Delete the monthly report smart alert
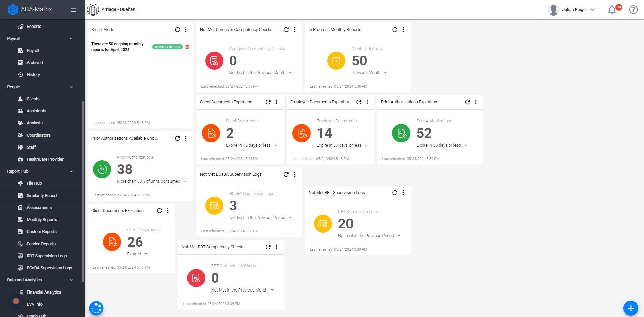 point(187,47)
